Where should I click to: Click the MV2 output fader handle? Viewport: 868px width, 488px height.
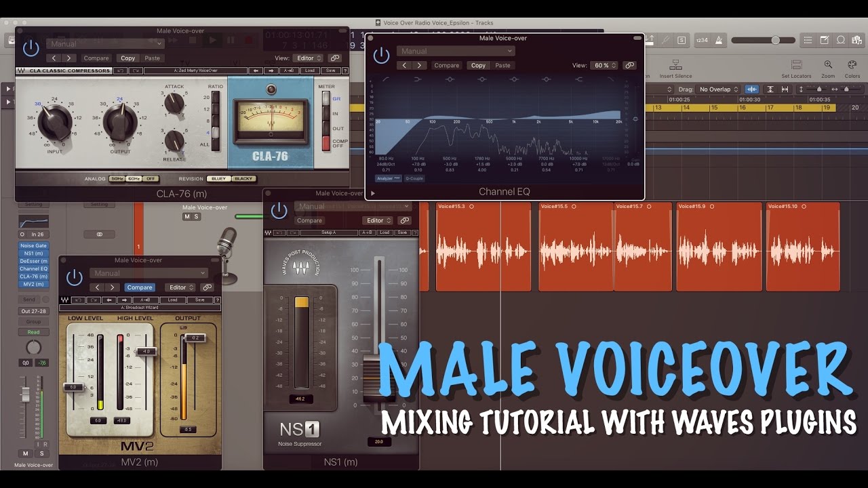[195, 337]
